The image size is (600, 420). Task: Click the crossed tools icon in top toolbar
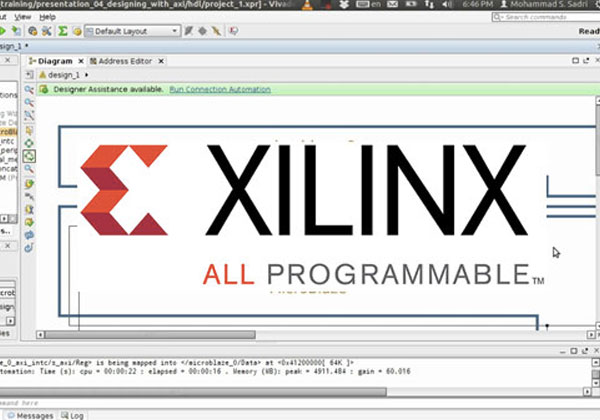tap(47, 31)
